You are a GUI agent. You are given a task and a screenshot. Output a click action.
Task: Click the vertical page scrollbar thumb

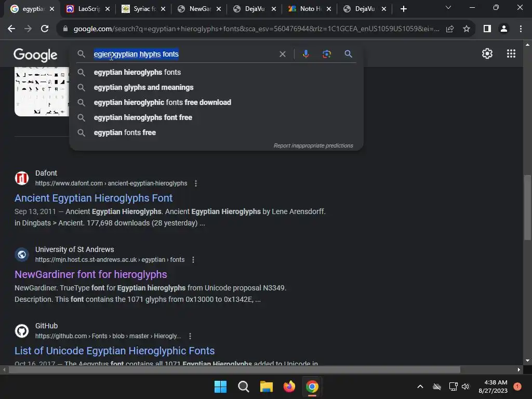click(527, 207)
